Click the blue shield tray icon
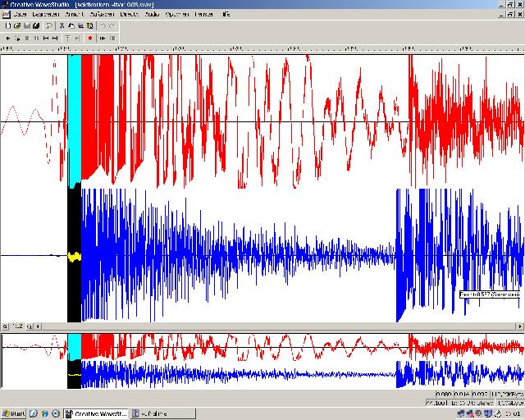The image size is (525, 420). [489, 414]
